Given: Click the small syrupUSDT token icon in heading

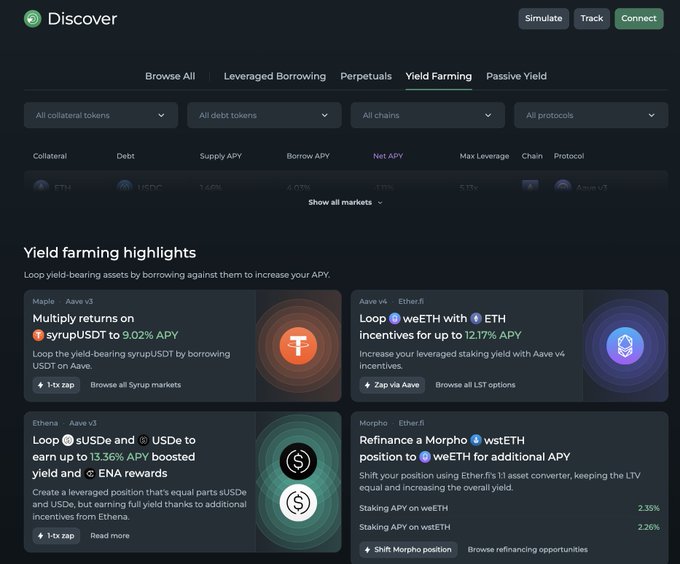Looking at the screenshot, I should pyautogui.click(x=38, y=335).
